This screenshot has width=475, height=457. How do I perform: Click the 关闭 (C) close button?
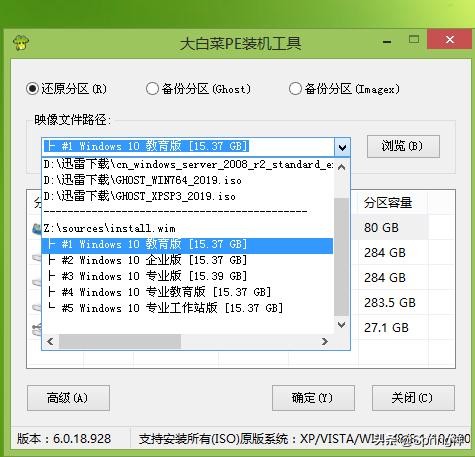(x=413, y=398)
